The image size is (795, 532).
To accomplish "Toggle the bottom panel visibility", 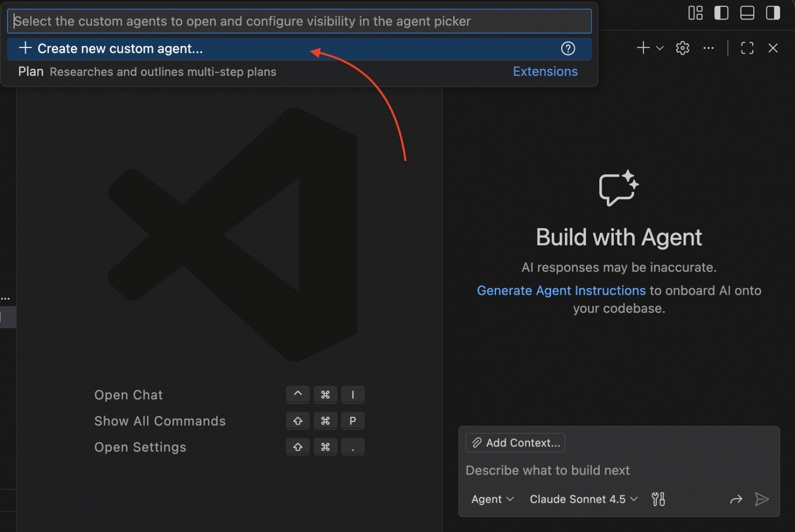I will [747, 13].
